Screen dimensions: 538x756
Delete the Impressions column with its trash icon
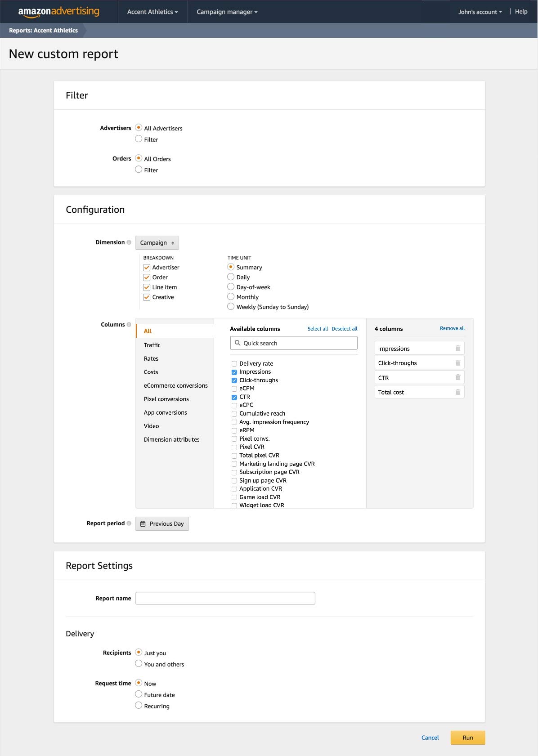pyautogui.click(x=458, y=348)
